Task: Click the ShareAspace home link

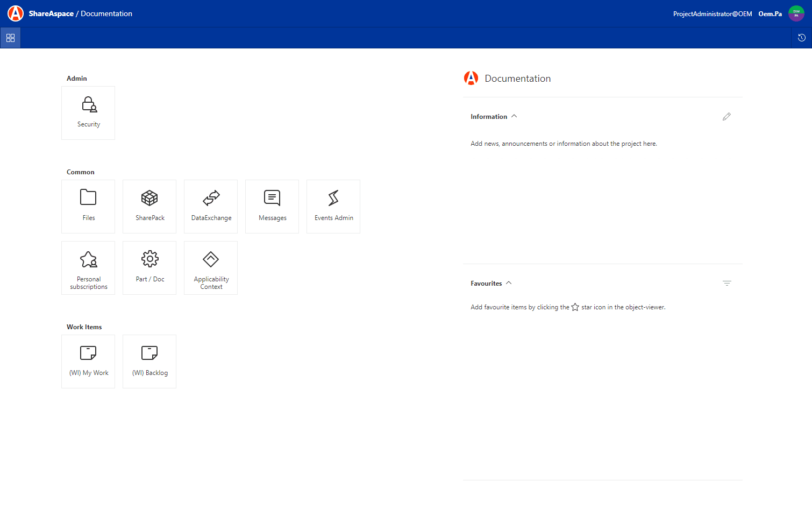Action: pos(51,13)
